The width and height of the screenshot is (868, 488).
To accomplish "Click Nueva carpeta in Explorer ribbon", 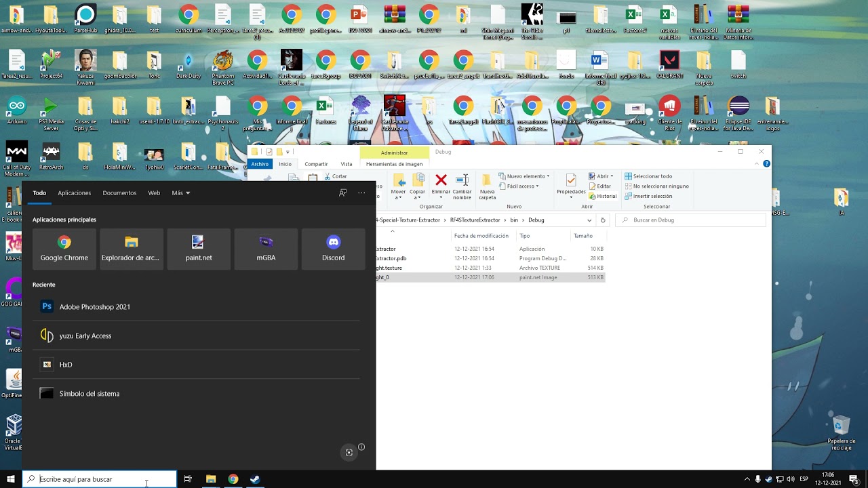I will pos(488,186).
